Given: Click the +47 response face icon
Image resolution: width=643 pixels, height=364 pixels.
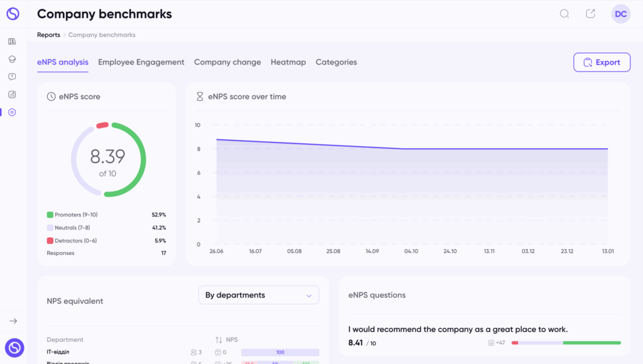Looking at the screenshot, I should (x=491, y=343).
